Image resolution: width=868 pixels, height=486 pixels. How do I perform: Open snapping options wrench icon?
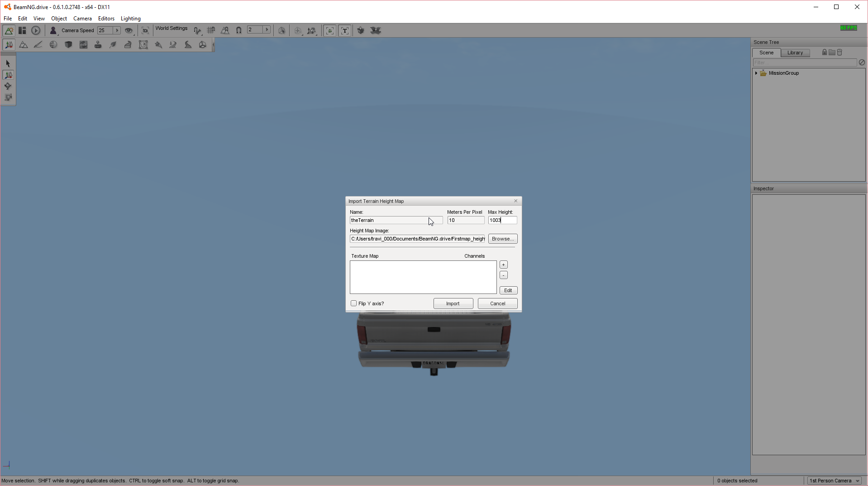[197, 30]
